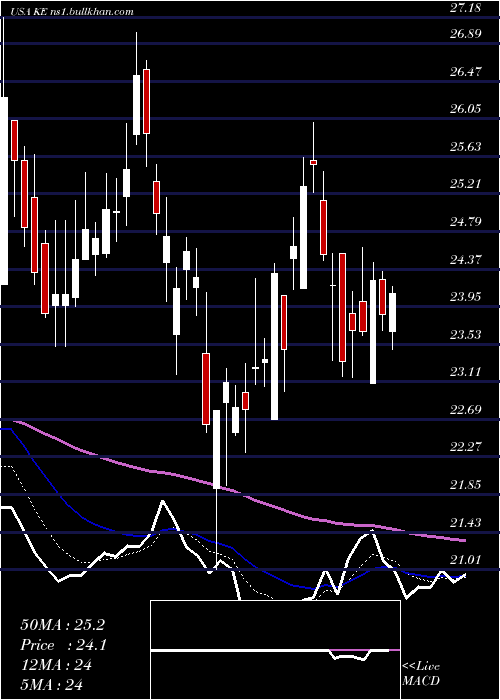Click the Price : 24.1 readout
This screenshot has height=700, width=500.
coord(64,645)
